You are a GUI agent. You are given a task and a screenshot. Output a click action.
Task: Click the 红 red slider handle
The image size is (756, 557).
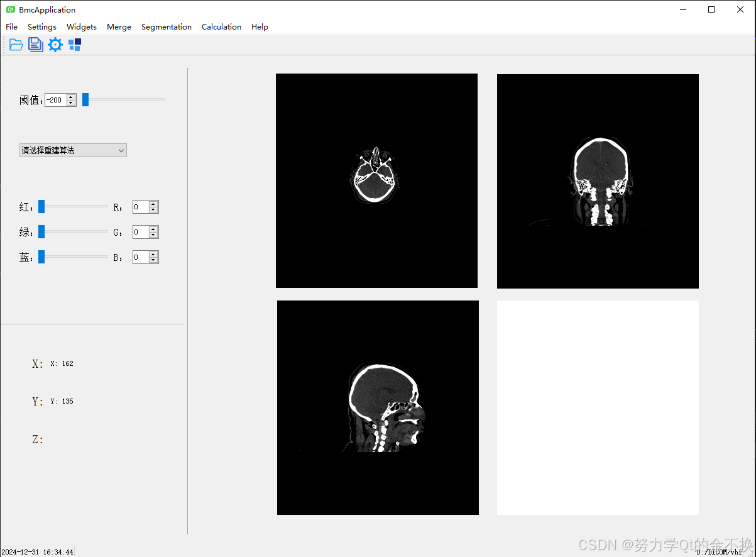pos(41,206)
